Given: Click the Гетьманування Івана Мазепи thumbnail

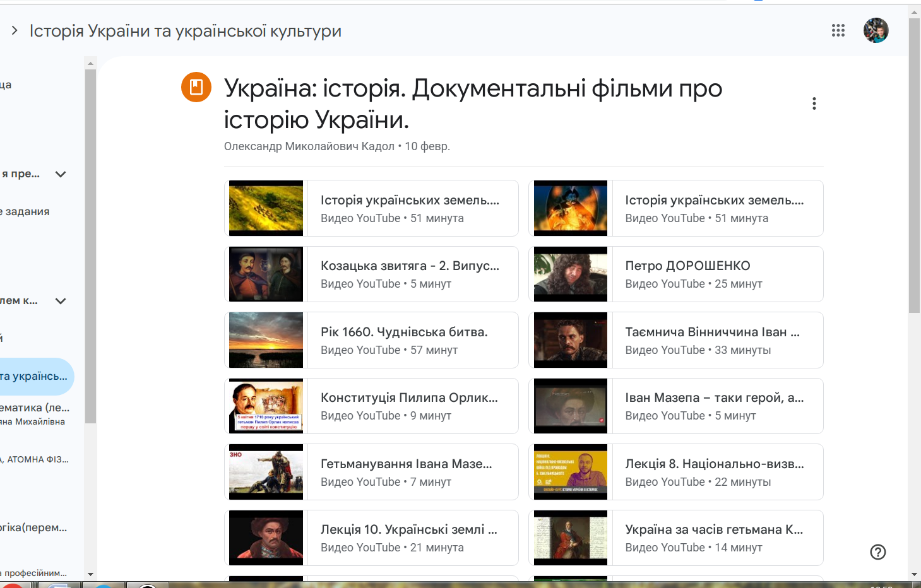Looking at the screenshot, I should click(x=266, y=472).
